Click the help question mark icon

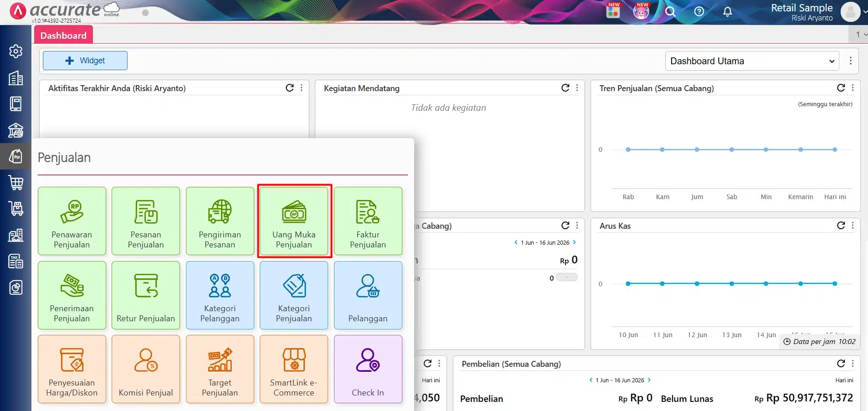699,12
